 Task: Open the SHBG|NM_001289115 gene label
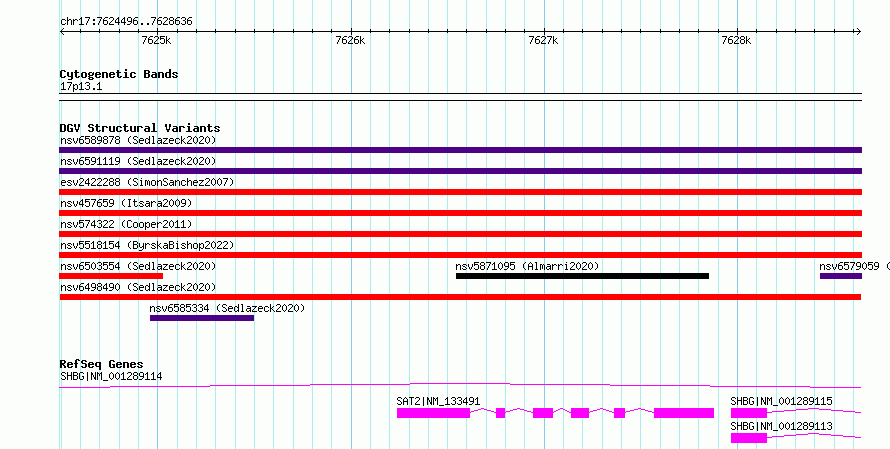pyautogui.click(x=782, y=401)
